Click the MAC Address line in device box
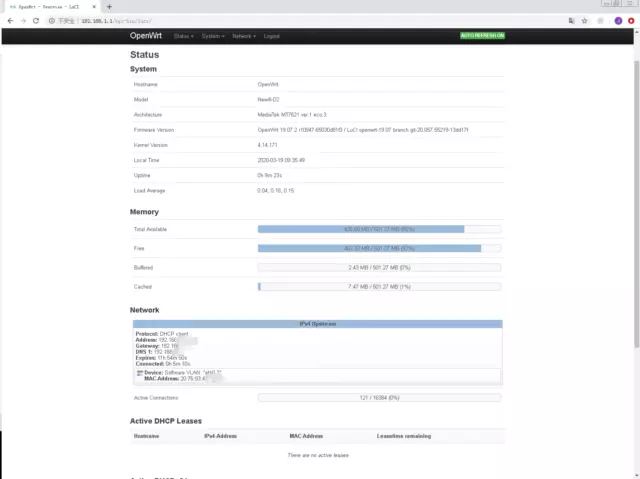640x479 pixels. 182,379
